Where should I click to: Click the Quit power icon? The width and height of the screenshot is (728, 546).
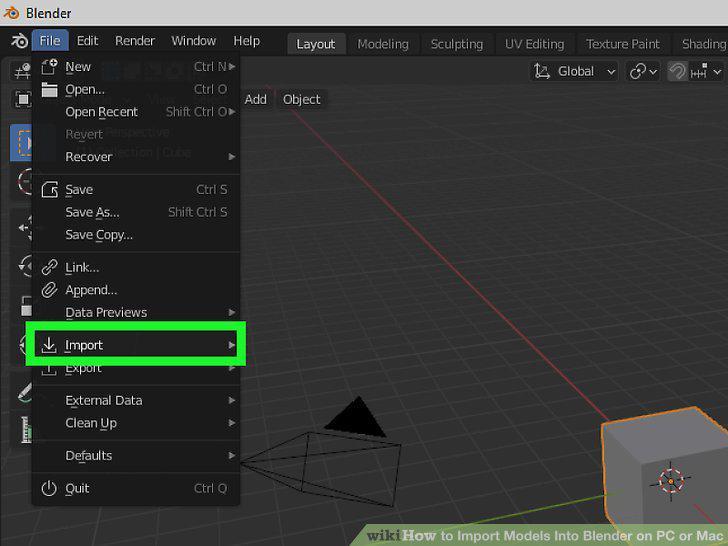[49, 488]
